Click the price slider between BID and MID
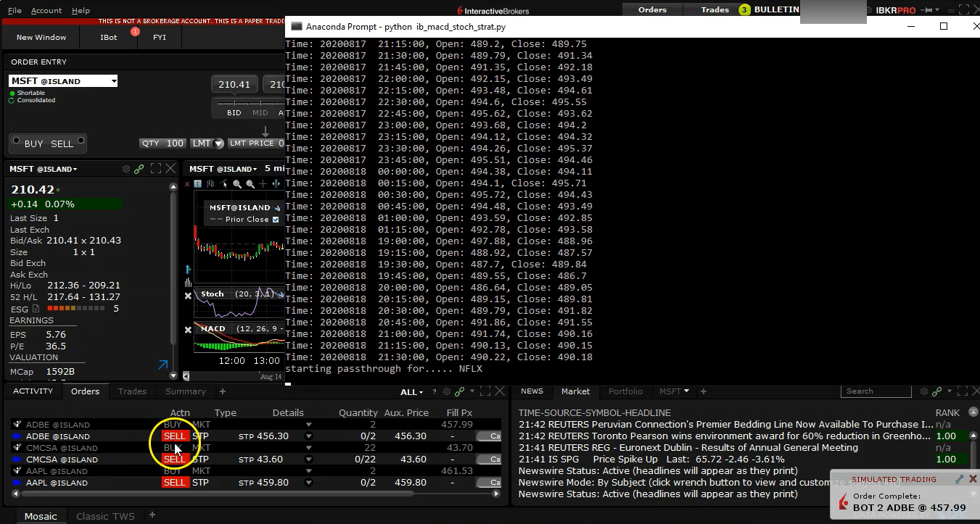Screen dimensions: 980x524 247,104
